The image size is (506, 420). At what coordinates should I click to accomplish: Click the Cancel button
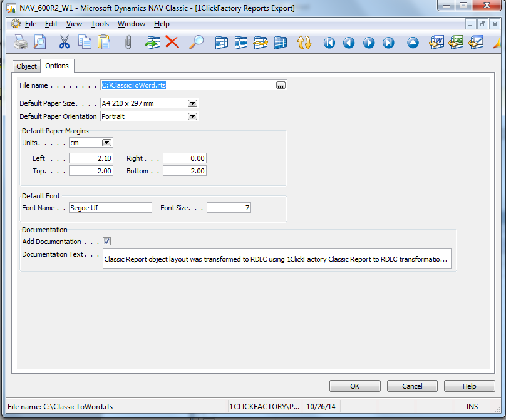click(412, 386)
